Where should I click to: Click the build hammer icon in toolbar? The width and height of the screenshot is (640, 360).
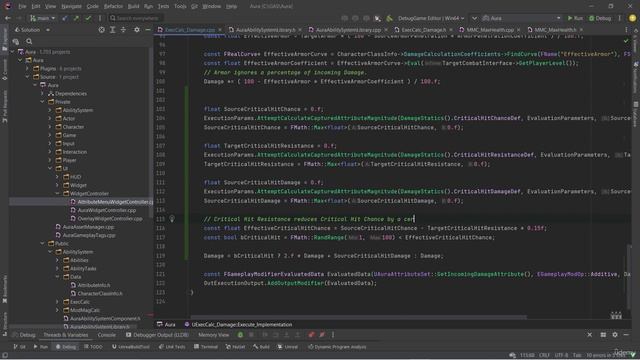pyautogui.click(x=389, y=18)
